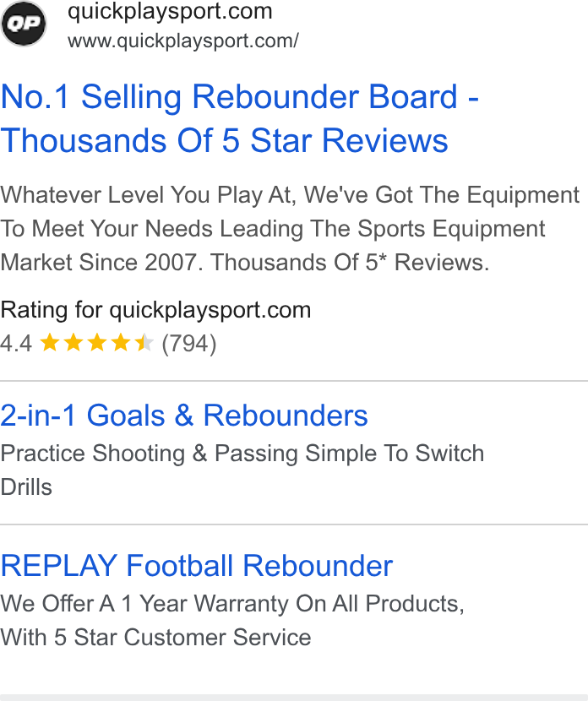
Task: Open "No.1 Selling Rebounder Board" headline
Action: tap(239, 96)
